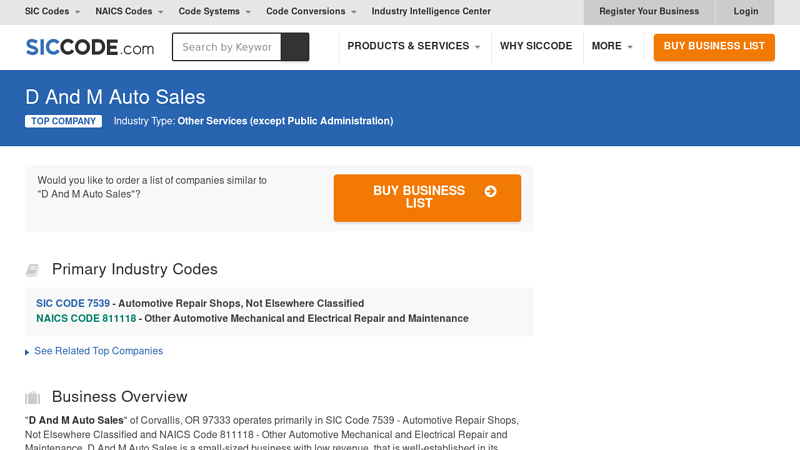Click the Login button
This screenshot has height=450, width=800.
coord(745,12)
